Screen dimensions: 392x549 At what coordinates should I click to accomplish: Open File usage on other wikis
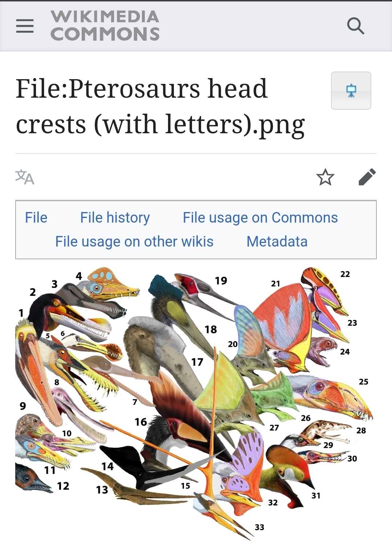134,241
